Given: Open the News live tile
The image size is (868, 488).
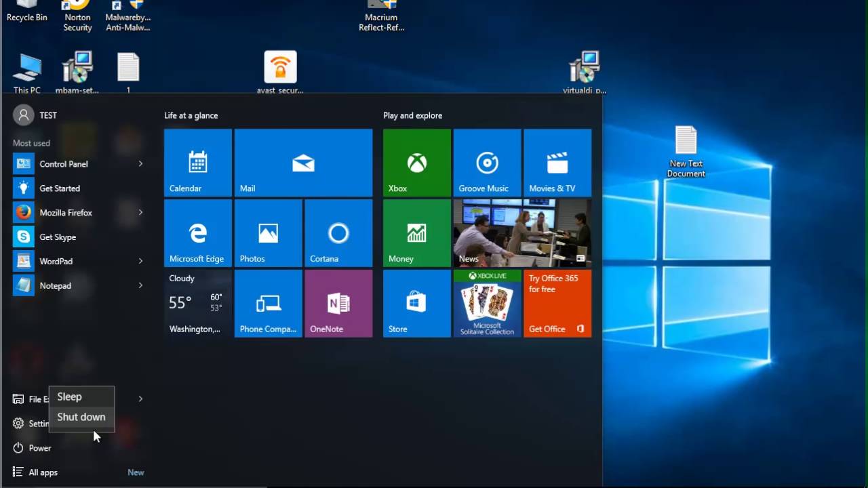Looking at the screenshot, I should [x=522, y=233].
